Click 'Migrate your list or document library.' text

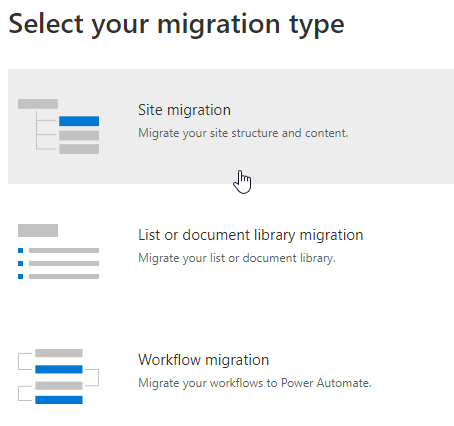[x=237, y=258]
